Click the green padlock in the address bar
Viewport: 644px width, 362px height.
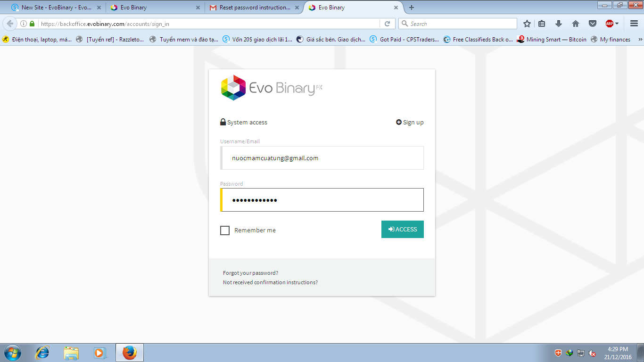[x=32, y=24]
